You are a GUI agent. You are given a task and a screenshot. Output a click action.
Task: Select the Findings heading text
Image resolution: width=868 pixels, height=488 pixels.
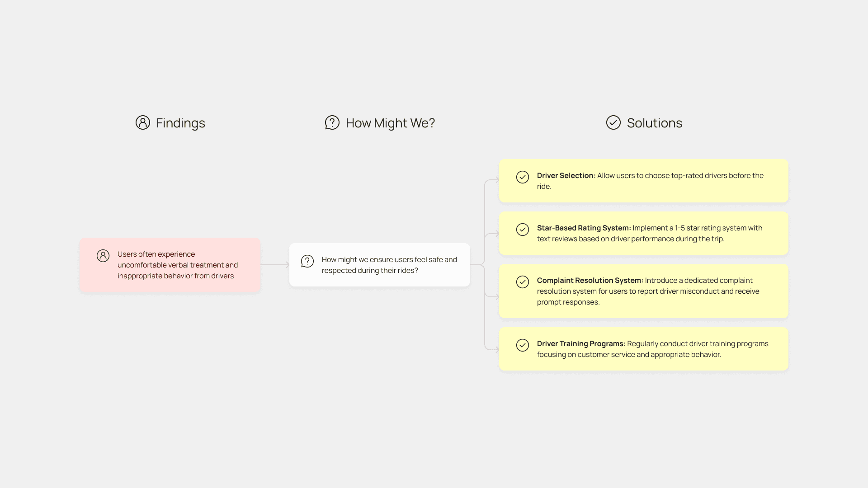(x=180, y=123)
